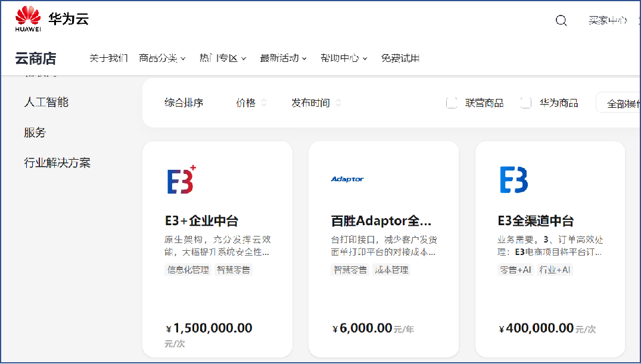The image size is (641, 364).
Task: Click the Adaptor product logo
Action: point(347,179)
